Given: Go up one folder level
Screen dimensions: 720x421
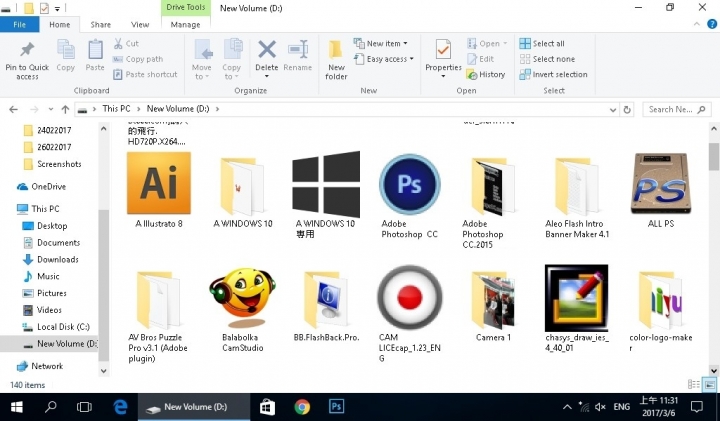Looking at the screenshot, I should coord(65,109).
